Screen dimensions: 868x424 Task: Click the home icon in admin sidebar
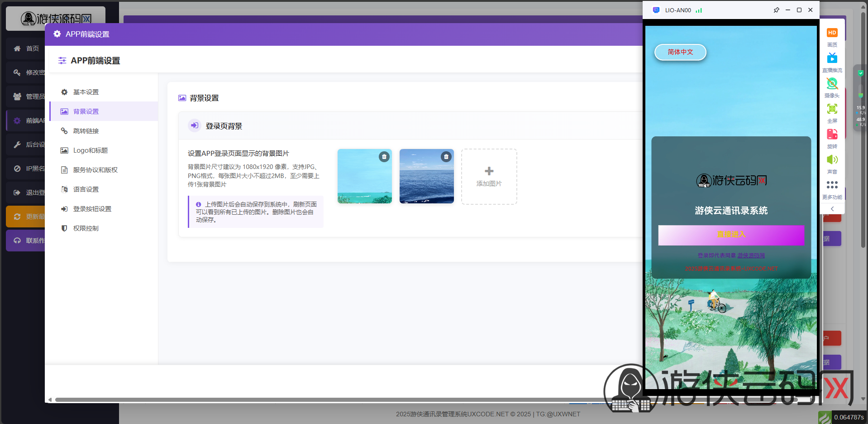pos(17,48)
